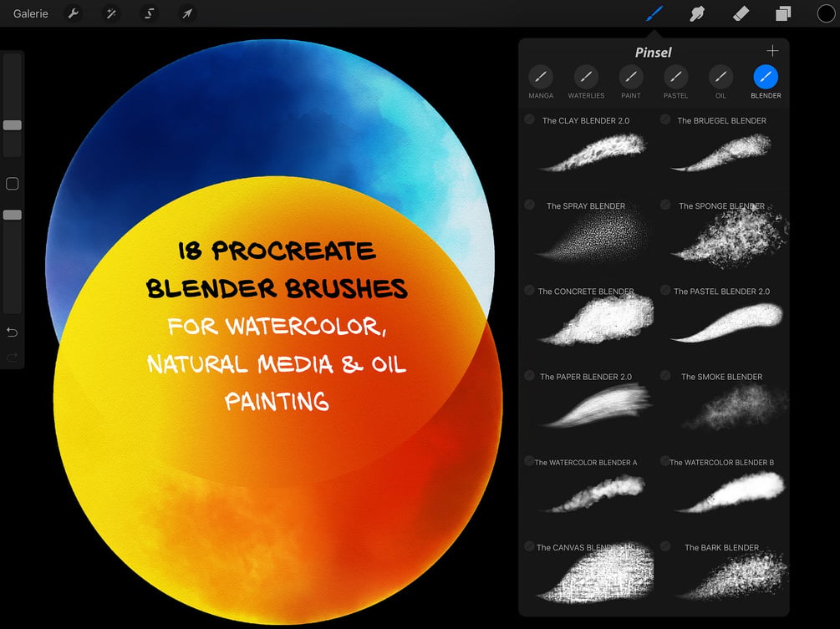Toggle checkmark on The SMOKE BLENDER
The image size is (840, 629).
coord(665,375)
